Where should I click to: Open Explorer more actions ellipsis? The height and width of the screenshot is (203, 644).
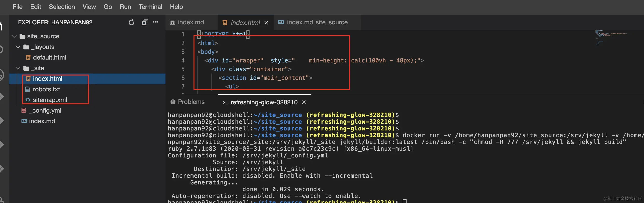point(156,22)
